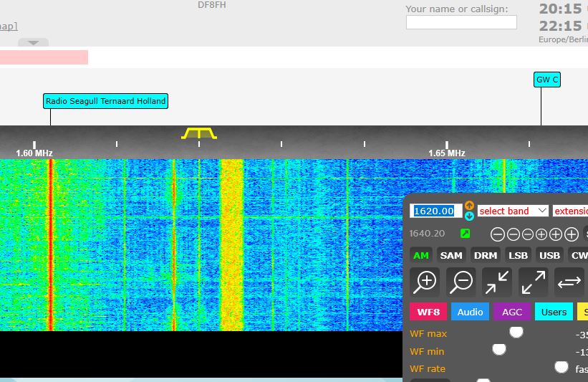Enable USB mode
Screen dimensions: 588x382
click(549, 255)
